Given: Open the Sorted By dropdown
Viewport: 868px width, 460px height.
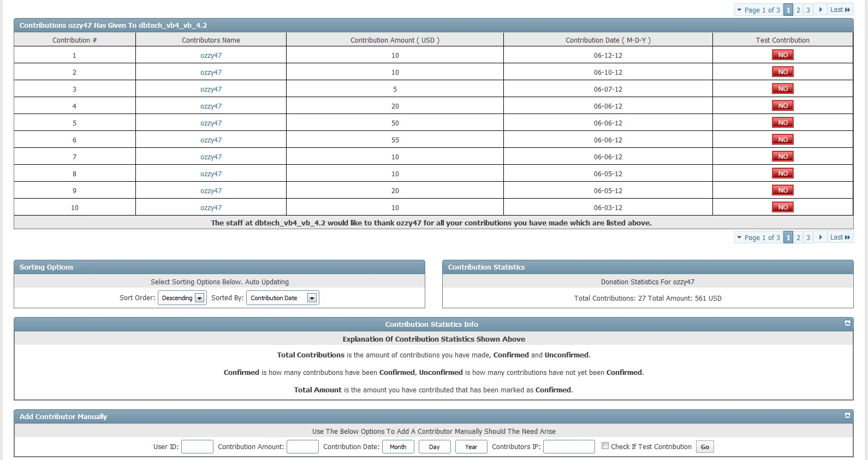Looking at the screenshot, I should [x=283, y=298].
